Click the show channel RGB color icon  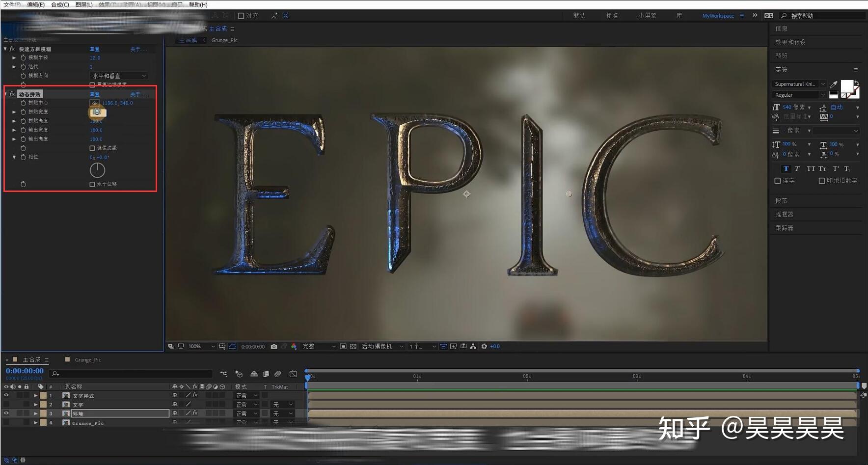(x=294, y=347)
